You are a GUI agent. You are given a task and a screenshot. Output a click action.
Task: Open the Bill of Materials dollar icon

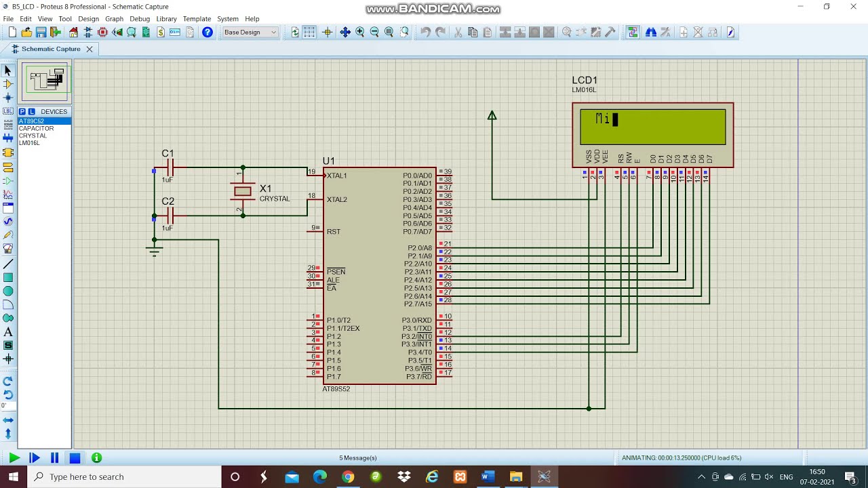[x=161, y=32]
